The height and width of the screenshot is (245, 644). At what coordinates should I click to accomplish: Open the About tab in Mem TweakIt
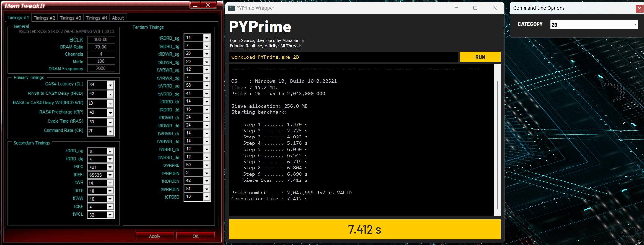(118, 18)
